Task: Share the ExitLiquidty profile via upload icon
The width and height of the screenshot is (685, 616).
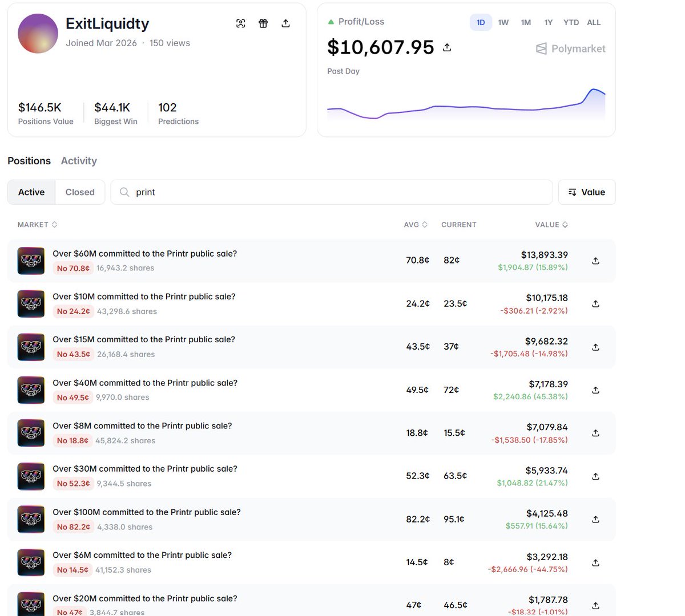Action: (286, 23)
